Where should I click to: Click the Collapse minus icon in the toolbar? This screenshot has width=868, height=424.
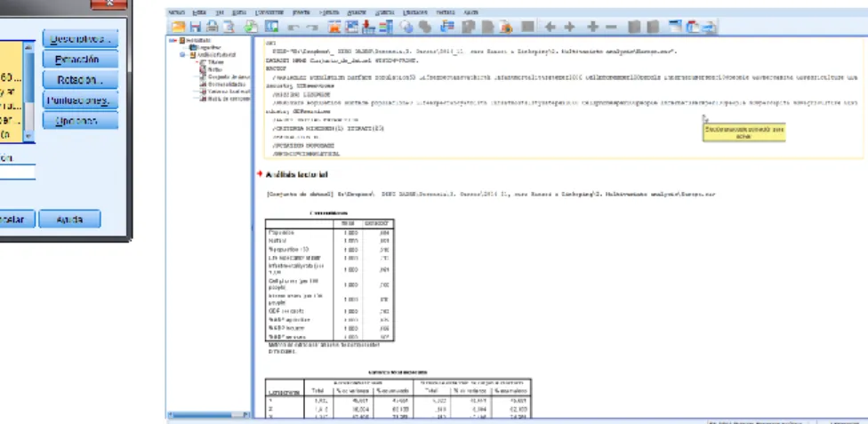tap(611, 27)
